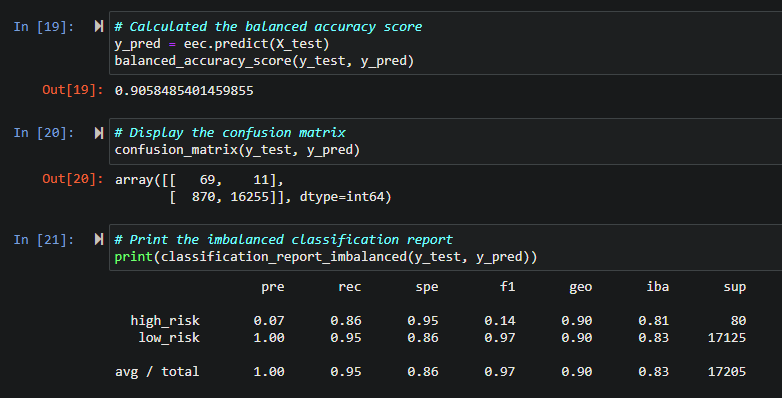Click the print(classification_report_imbalanced...) line
This screenshot has height=398, width=782.
click(326, 257)
